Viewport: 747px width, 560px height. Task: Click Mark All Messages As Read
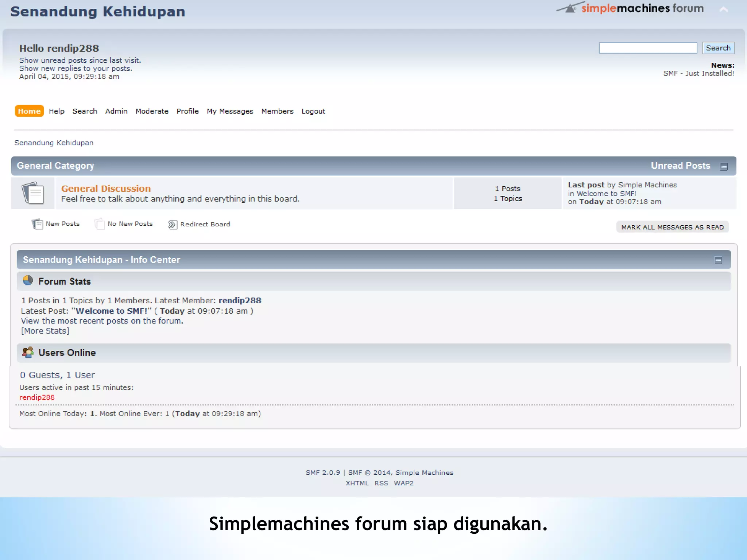[672, 227]
